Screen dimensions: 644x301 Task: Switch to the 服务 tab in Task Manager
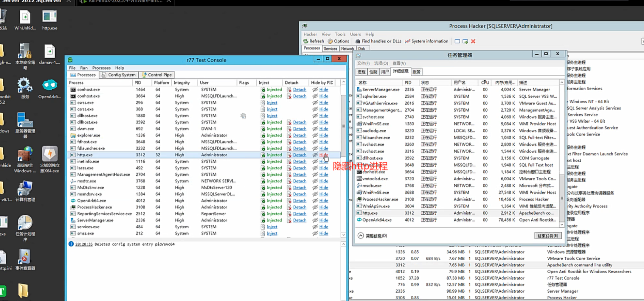(x=416, y=72)
